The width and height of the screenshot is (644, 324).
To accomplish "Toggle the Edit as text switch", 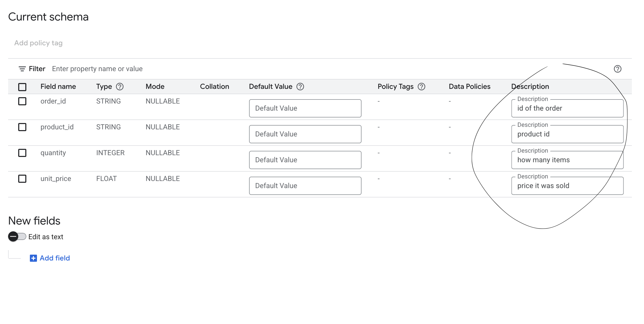I will tap(17, 237).
